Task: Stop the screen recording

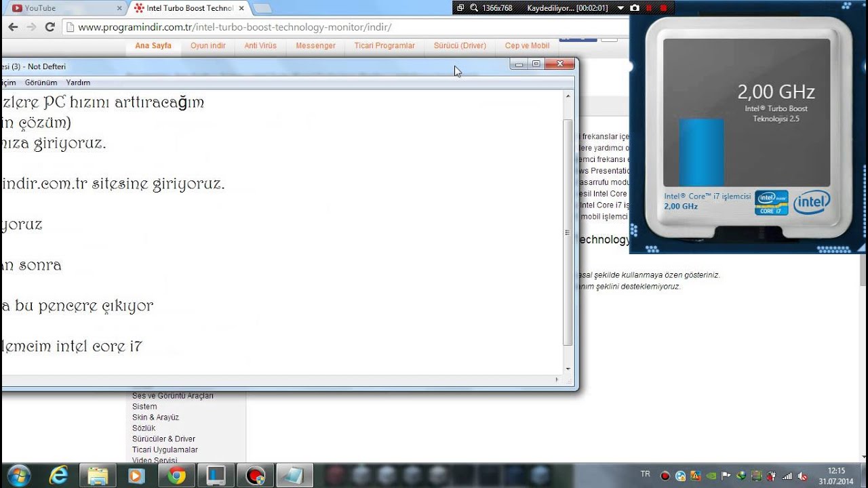Action: tap(663, 7)
